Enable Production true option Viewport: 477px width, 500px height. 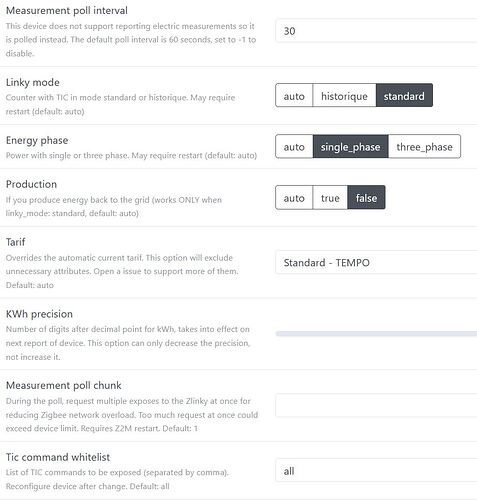(x=330, y=197)
